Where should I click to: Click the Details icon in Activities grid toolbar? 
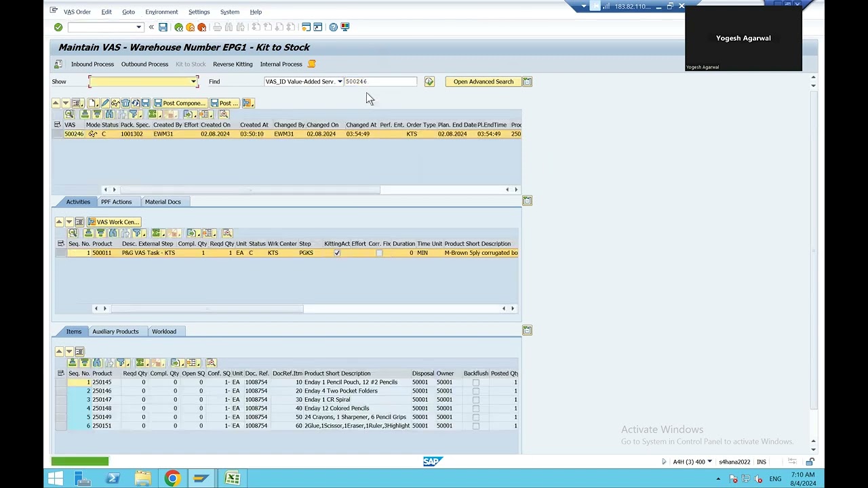tap(73, 233)
